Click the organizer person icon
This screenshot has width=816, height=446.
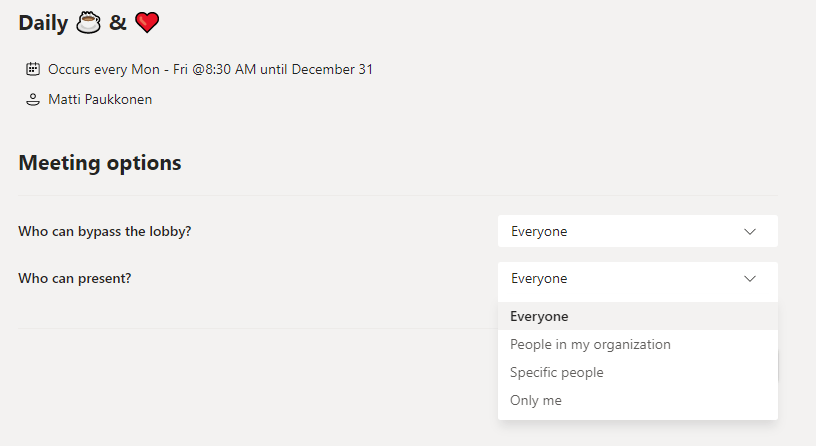point(32,99)
